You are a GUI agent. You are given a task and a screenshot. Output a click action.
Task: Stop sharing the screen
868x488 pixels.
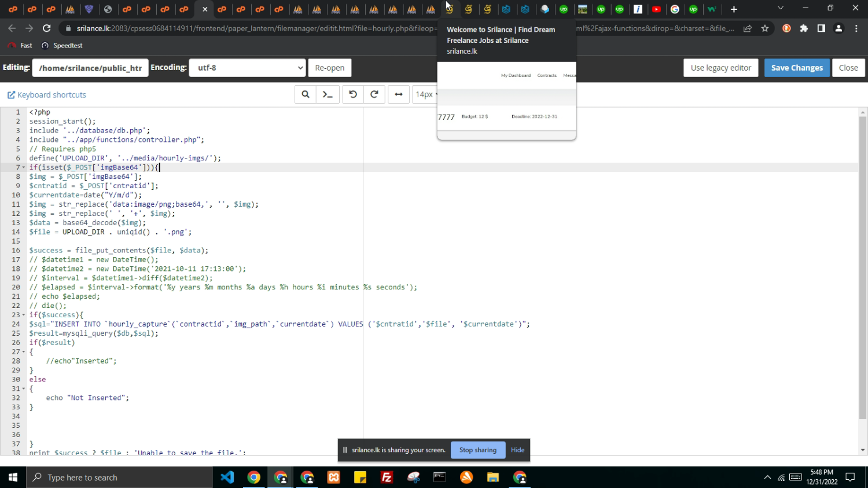[x=477, y=450]
